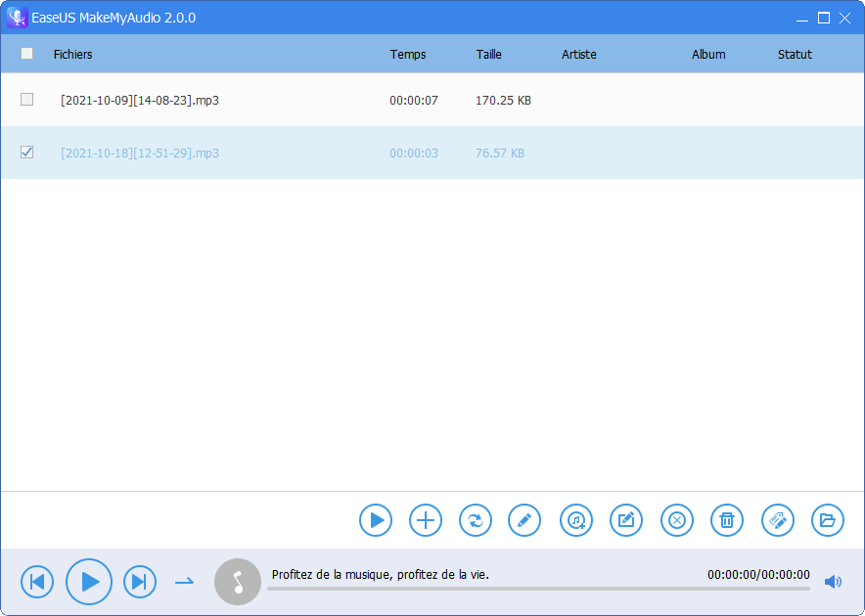Image resolution: width=865 pixels, height=616 pixels.
Task: Click the convert arrows icon
Action: (x=476, y=520)
